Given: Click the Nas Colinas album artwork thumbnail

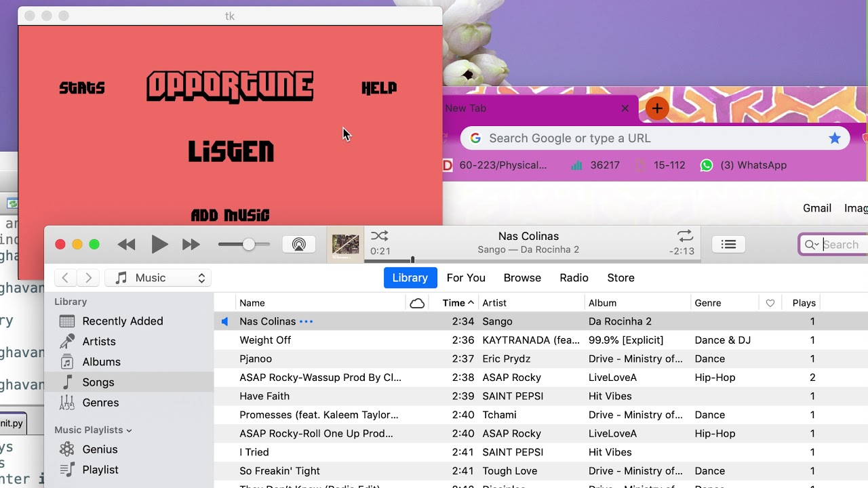Looking at the screenshot, I should 345,244.
